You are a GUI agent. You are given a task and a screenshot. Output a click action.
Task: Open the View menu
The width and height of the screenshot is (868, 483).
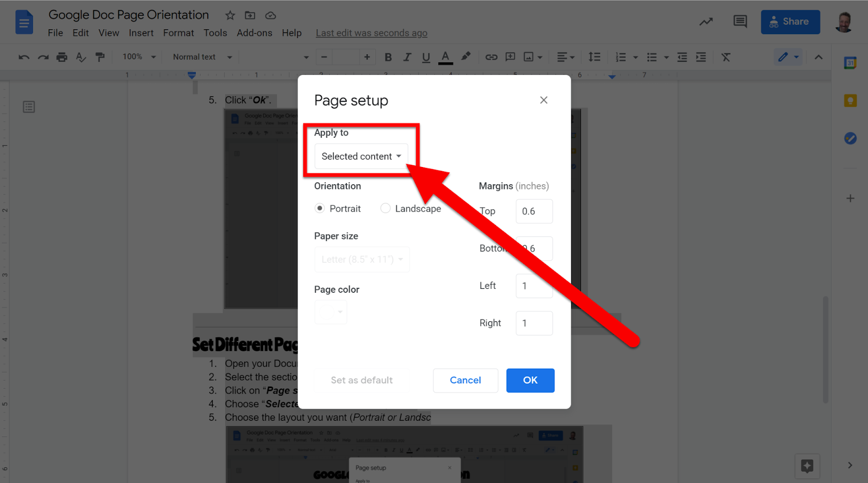point(108,33)
